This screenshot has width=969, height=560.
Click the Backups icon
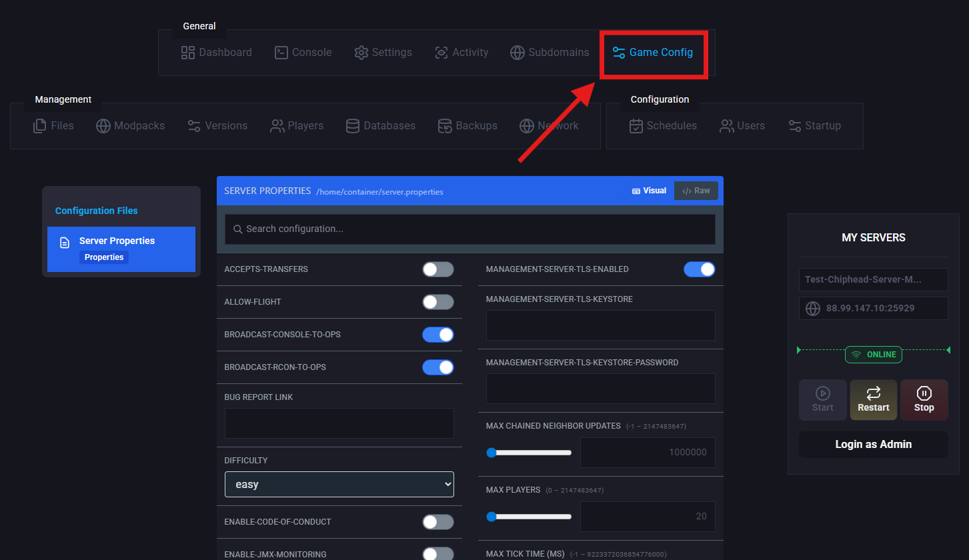[445, 126]
